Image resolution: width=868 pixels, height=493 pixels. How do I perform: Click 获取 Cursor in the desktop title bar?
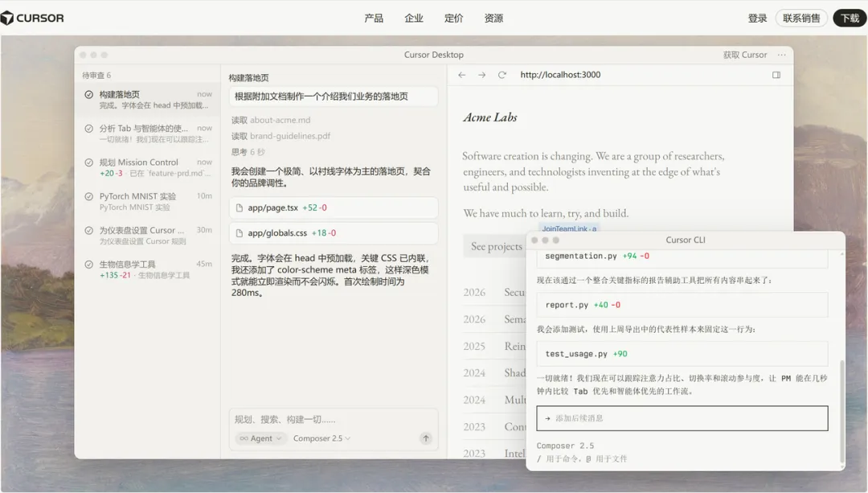tap(744, 55)
